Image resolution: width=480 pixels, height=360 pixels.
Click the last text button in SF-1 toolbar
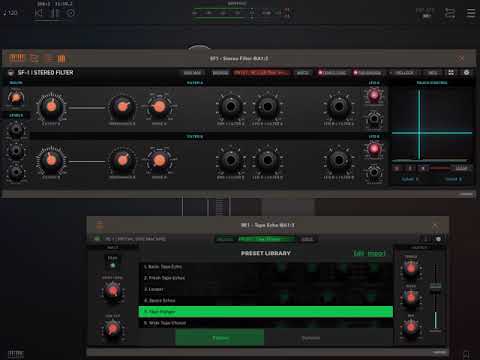(x=432, y=73)
